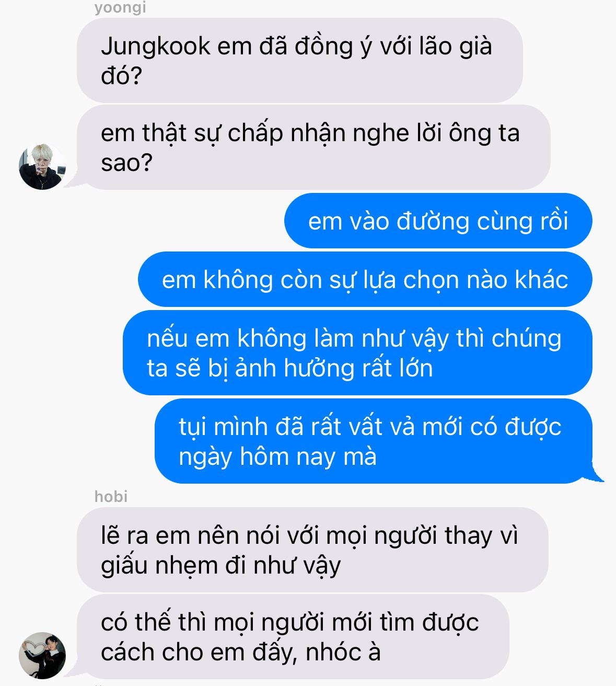Select message 'em thật sự chấp nhận nghe lời ông ta sao?'
Screen dimensions: 616x686
coord(313,147)
